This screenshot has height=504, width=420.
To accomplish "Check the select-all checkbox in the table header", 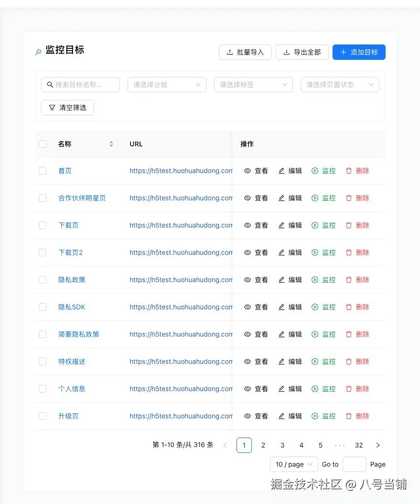I will (43, 143).
